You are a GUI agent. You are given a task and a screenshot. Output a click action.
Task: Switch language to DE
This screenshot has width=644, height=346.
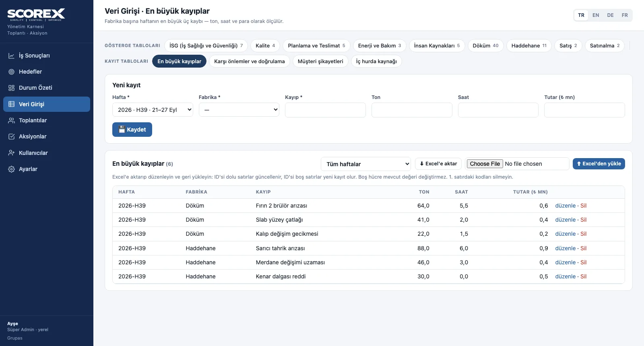coord(611,15)
